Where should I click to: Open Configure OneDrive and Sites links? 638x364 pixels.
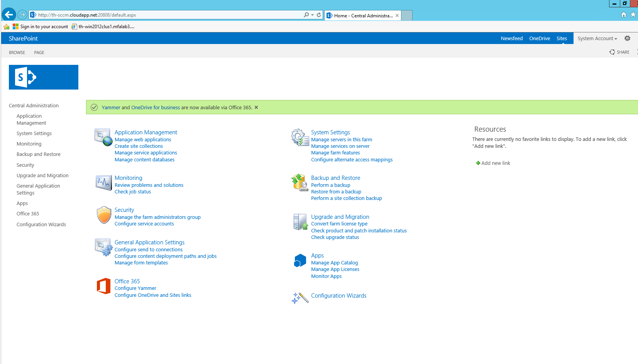point(153,295)
